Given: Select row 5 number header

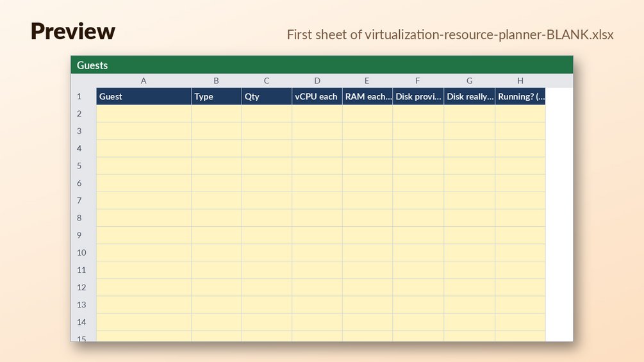Looking at the screenshot, I should pos(83,166).
